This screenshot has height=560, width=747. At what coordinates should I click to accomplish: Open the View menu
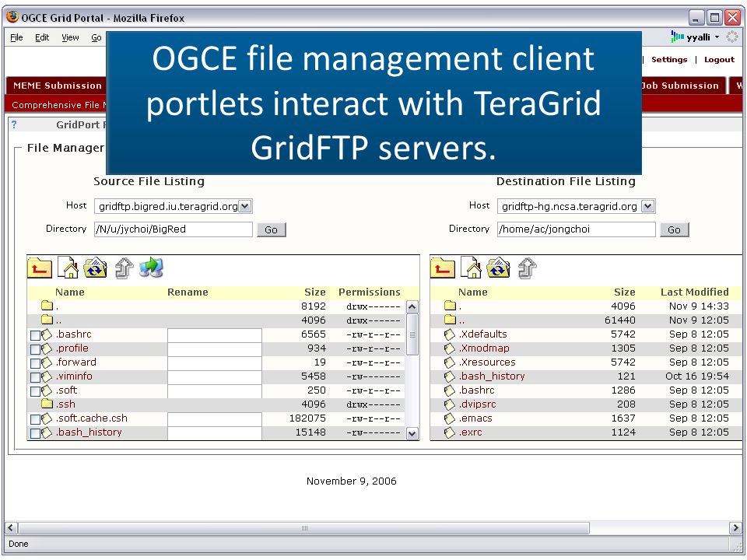point(70,37)
